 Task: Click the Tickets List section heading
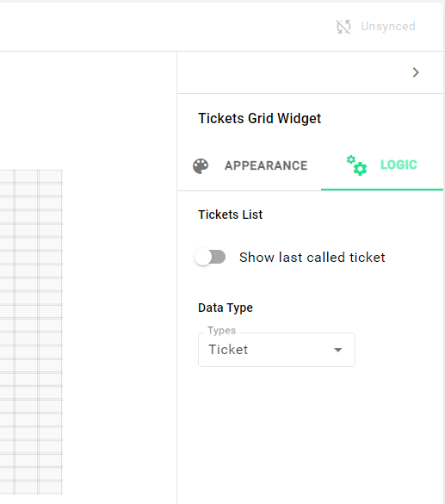[230, 215]
